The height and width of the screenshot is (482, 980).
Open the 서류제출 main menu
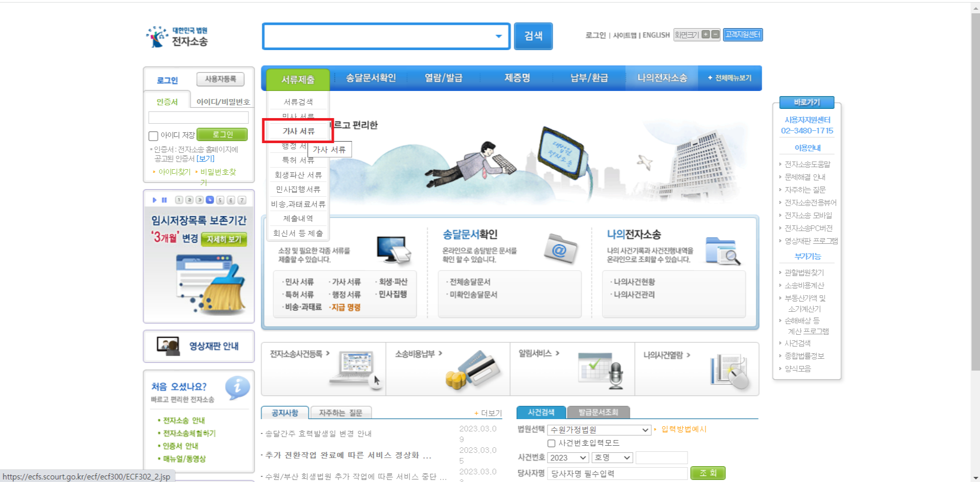pyautogui.click(x=298, y=80)
